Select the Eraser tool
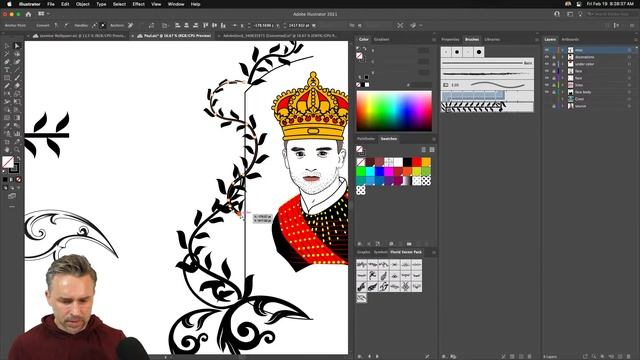Viewport: 640px width, 360px height. 17,86
